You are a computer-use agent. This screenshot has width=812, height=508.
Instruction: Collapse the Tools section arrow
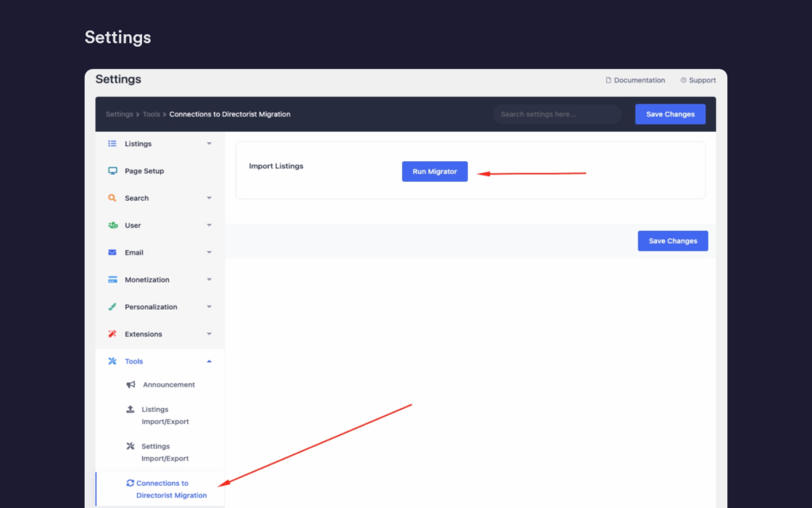(x=209, y=361)
